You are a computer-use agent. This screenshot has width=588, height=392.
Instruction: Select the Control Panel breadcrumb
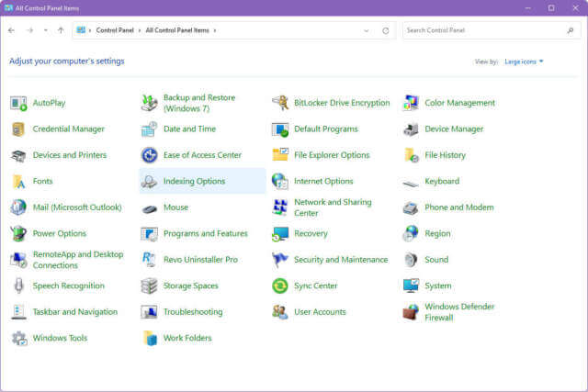pyautogui.click(x=115, y=30)
